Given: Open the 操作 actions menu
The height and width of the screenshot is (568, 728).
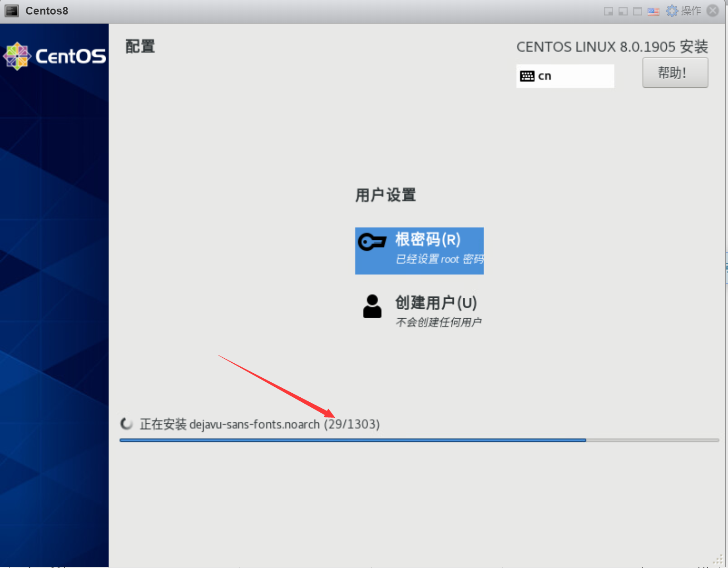Looking at the screenshot, I should (x=691, y=10).
